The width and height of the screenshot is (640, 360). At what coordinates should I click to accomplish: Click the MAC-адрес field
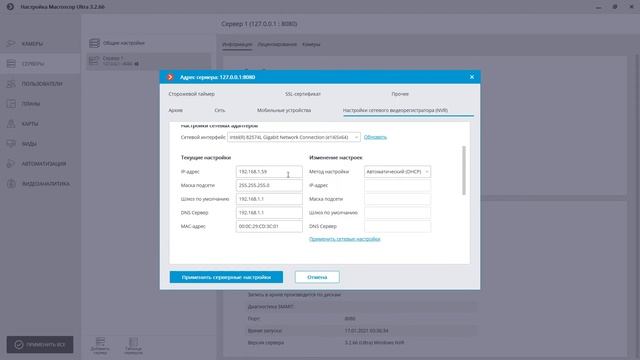tap(269, 226)
